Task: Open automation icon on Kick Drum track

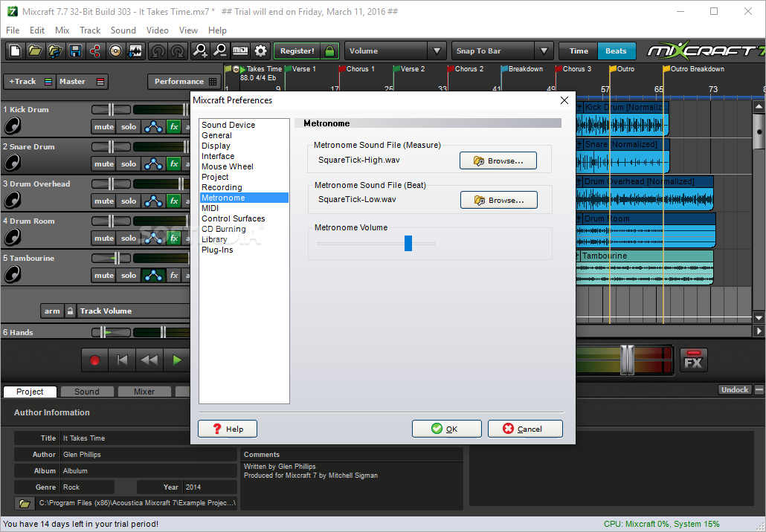Action: pos(153,127)
